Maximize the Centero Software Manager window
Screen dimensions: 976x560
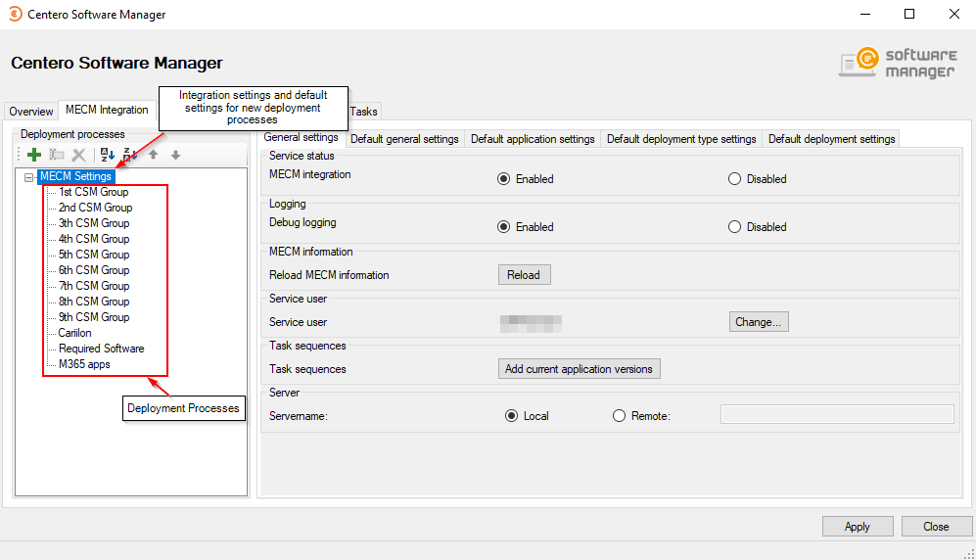point(909,14)
